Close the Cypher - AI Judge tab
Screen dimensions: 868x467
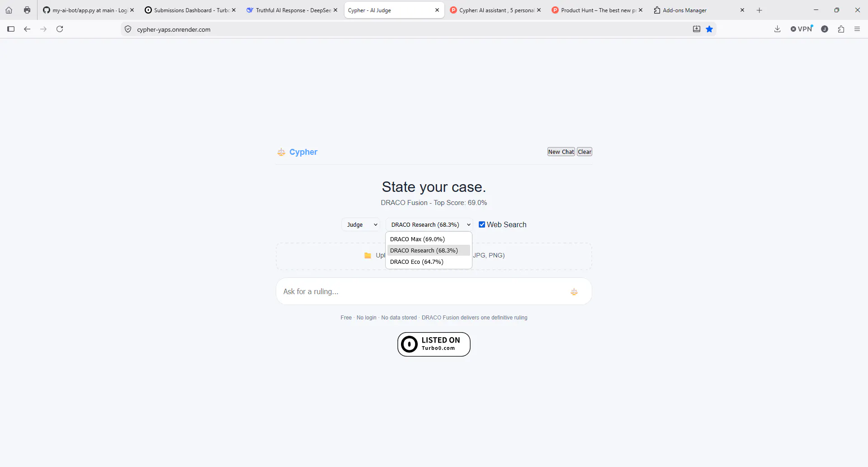tap(437, 10)
